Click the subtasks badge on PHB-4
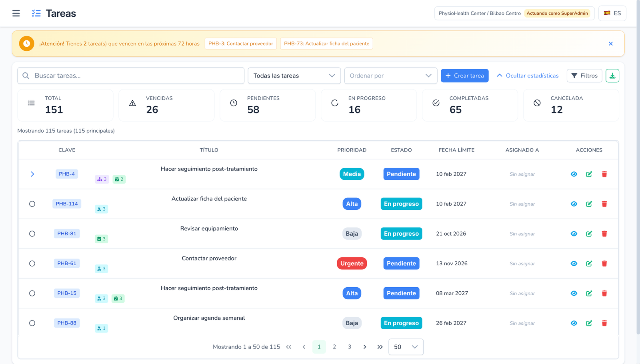Screen dimensions: 640x364 point(102,179)
